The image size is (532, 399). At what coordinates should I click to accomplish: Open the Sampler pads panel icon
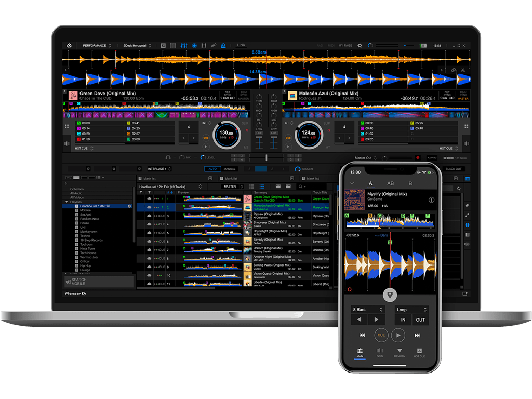coord(172,45)
